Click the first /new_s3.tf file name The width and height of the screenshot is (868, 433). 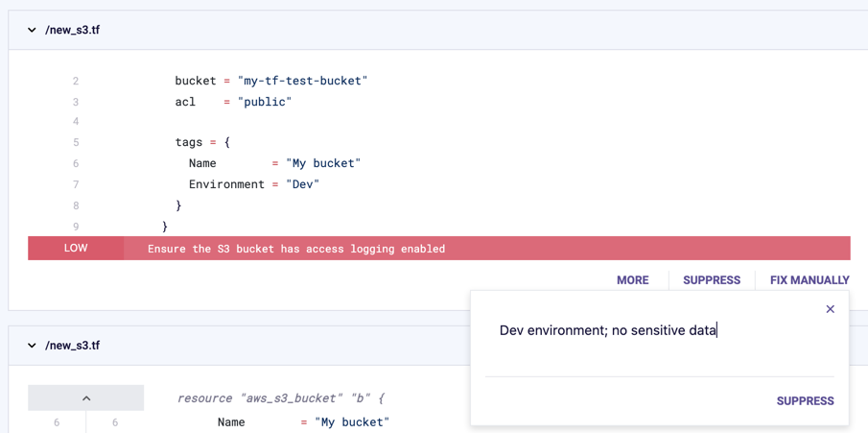tap(72, 31)
